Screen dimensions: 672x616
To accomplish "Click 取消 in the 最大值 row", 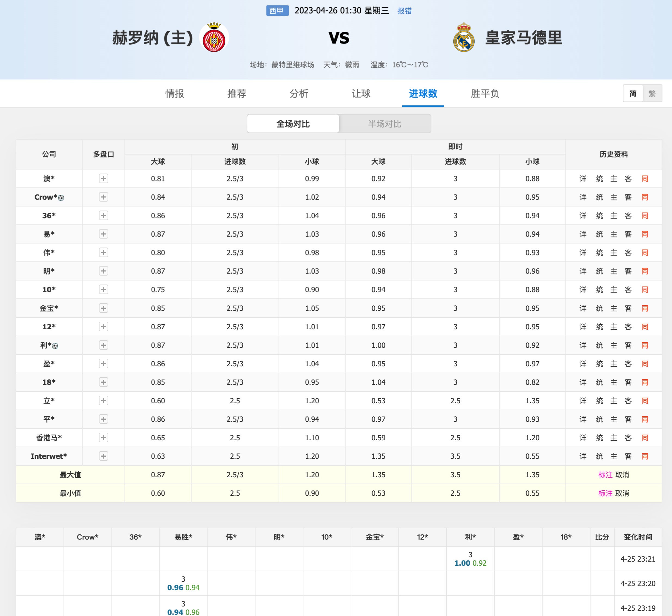I will tap(622, 475).
